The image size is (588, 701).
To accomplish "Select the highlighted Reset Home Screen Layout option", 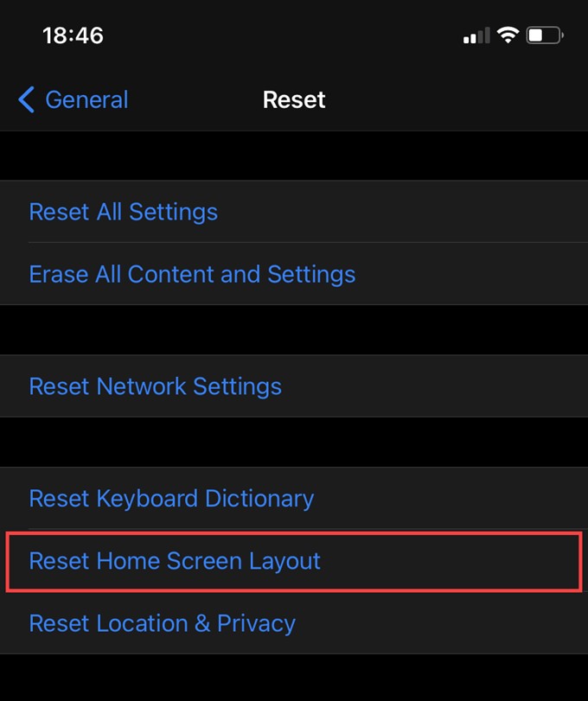I will [174, 561].
